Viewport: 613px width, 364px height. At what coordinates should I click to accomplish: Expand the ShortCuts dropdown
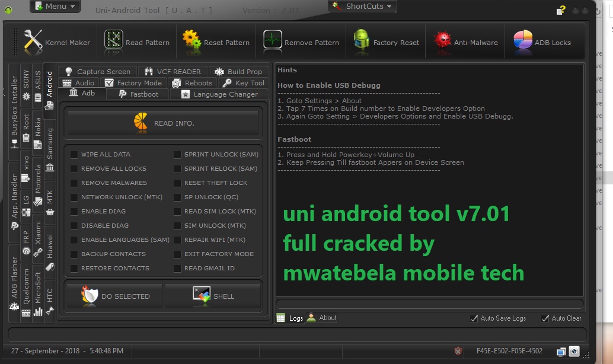(362, 7)
